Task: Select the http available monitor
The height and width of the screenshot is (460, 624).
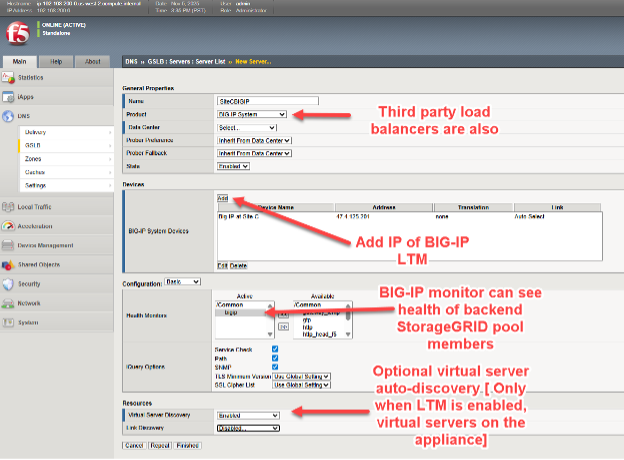Action: pos(307,327)
